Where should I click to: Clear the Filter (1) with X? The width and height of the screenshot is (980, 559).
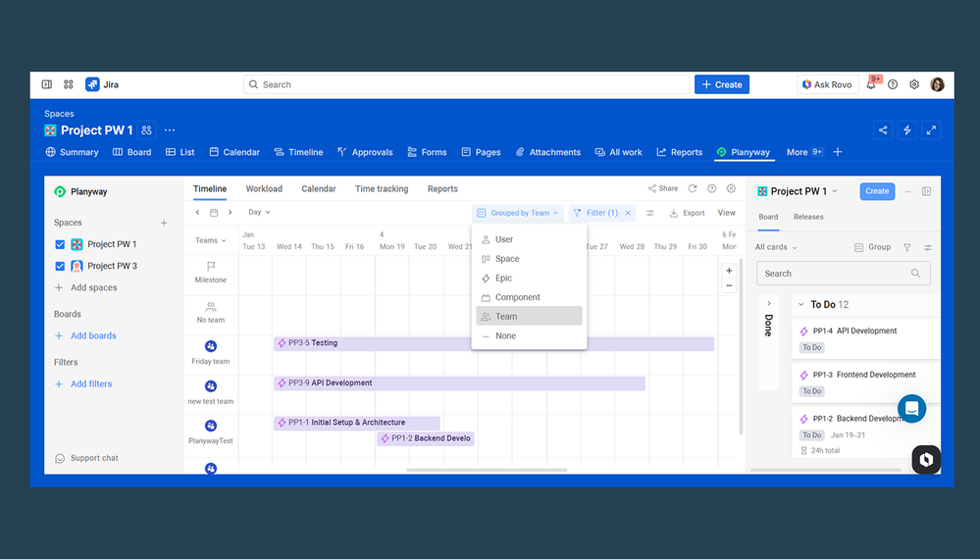[628, 213]
